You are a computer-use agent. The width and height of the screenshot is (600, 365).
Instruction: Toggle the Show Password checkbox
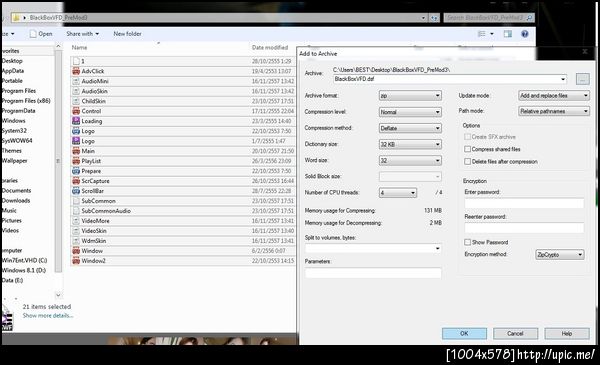(x=467, y=242)
